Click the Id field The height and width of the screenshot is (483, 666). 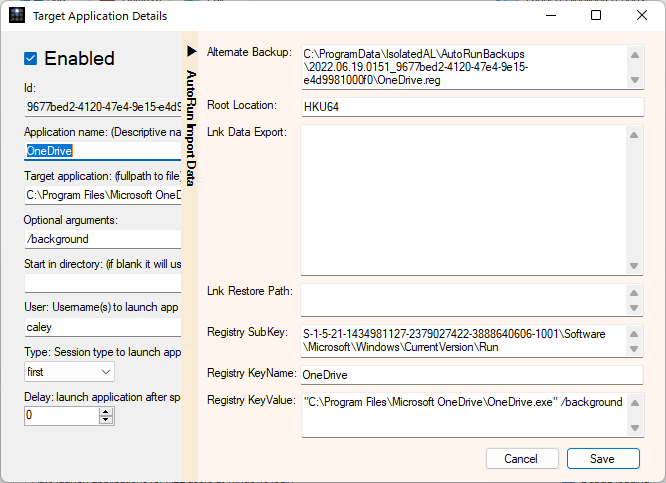(103, 107)
